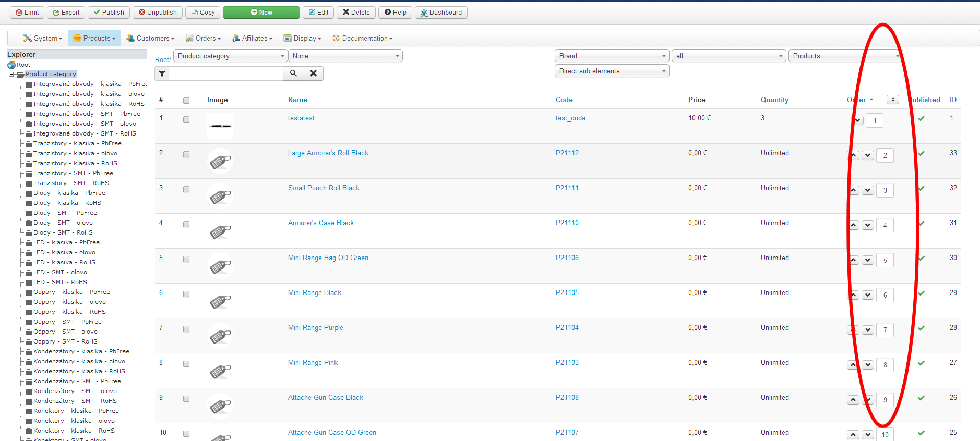Select 'LED - klasika - olovo' category in tree
The width and height of the screenshot is (980, 441).
[64, 252]
